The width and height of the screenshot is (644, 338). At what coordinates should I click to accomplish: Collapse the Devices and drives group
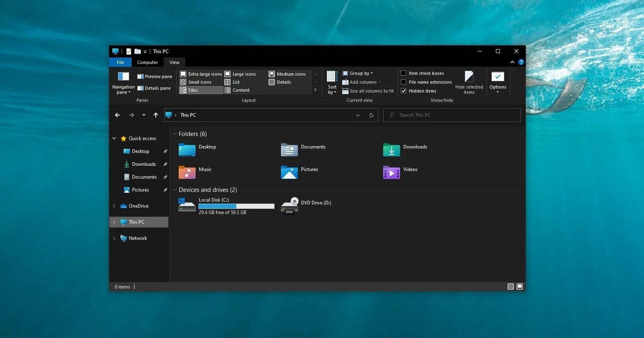click(x=175, y=190)
